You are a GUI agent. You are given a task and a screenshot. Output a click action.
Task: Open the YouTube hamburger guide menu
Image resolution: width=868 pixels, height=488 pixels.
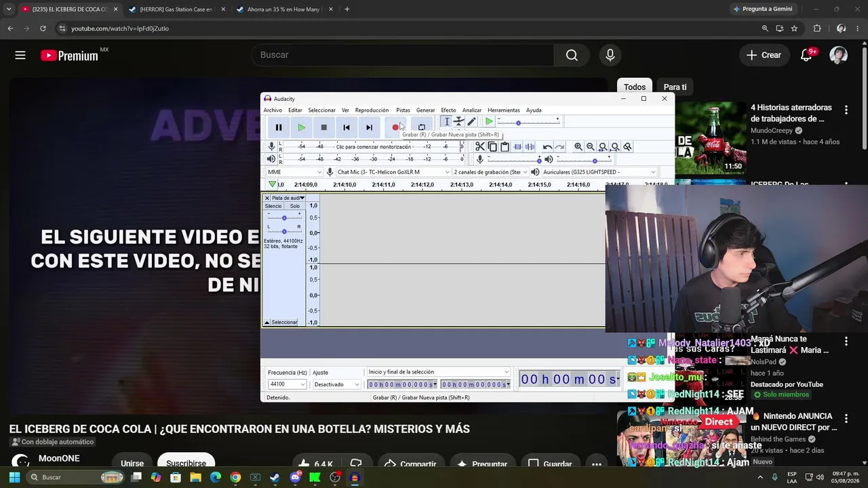20,55
